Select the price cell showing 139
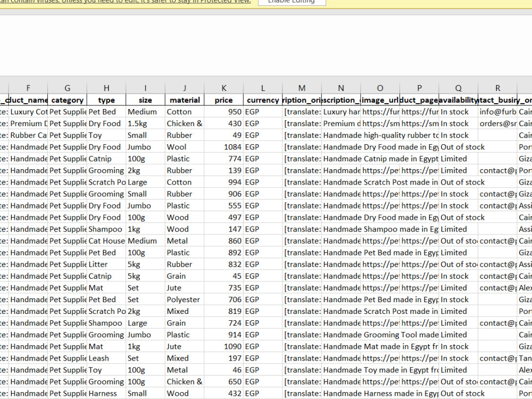 (223, 171)
